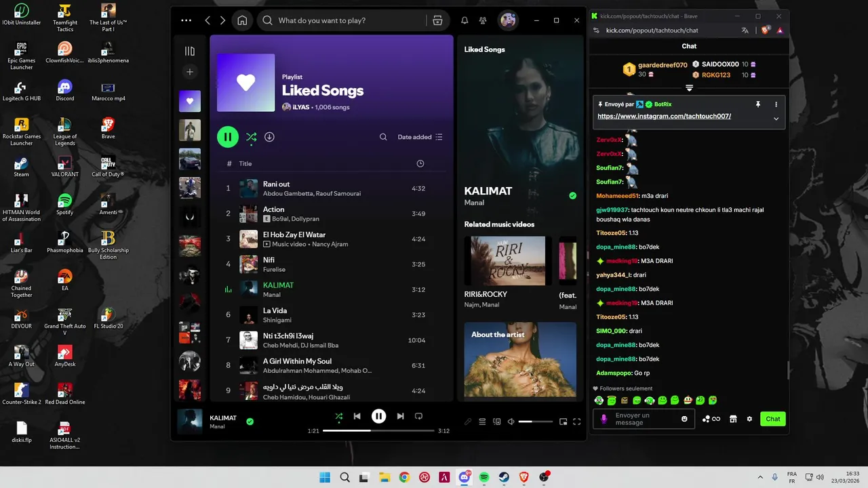Viewport: 868px width, 488px height.
Task: Skip to next track
Action: pos(400,416)
